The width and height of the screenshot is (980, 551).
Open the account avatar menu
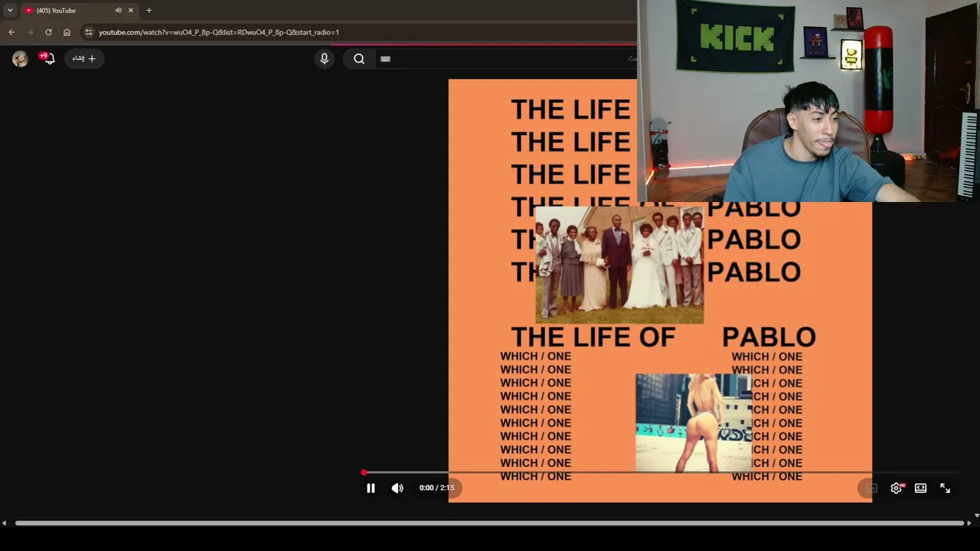click(20, 59)
